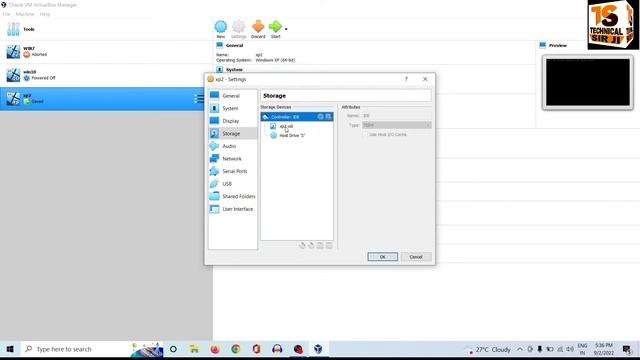Open the Help menu

pyautogui.click(x=45, y=14)
